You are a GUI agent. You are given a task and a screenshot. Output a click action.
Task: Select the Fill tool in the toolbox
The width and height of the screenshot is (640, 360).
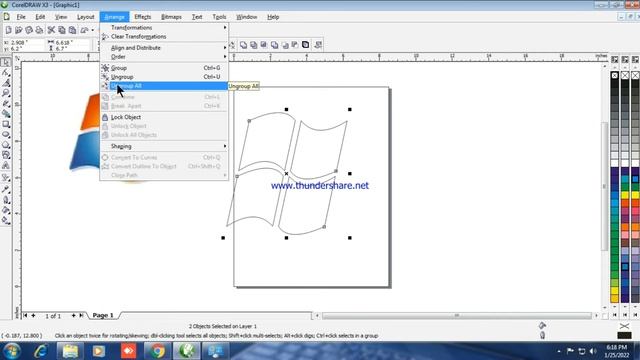click(x=6, y=210)
